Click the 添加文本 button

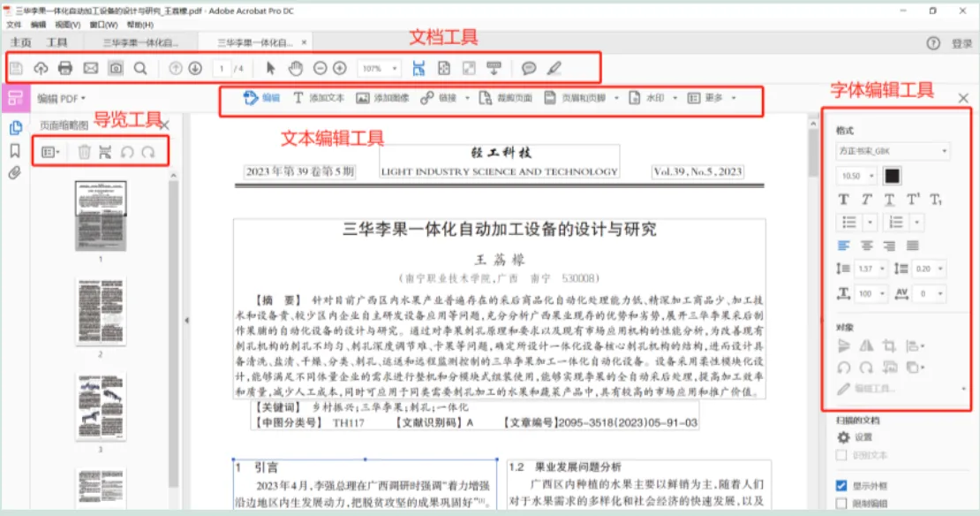tap(319, 98)
